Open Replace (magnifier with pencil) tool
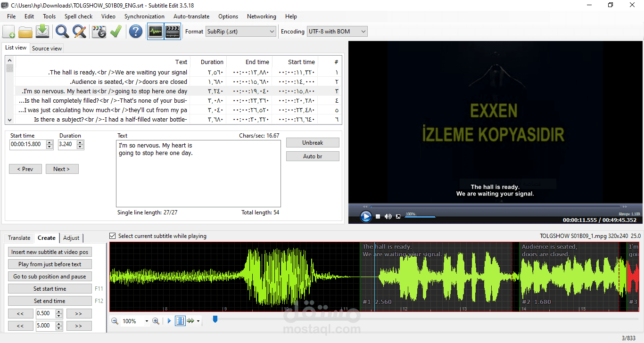 79,32
